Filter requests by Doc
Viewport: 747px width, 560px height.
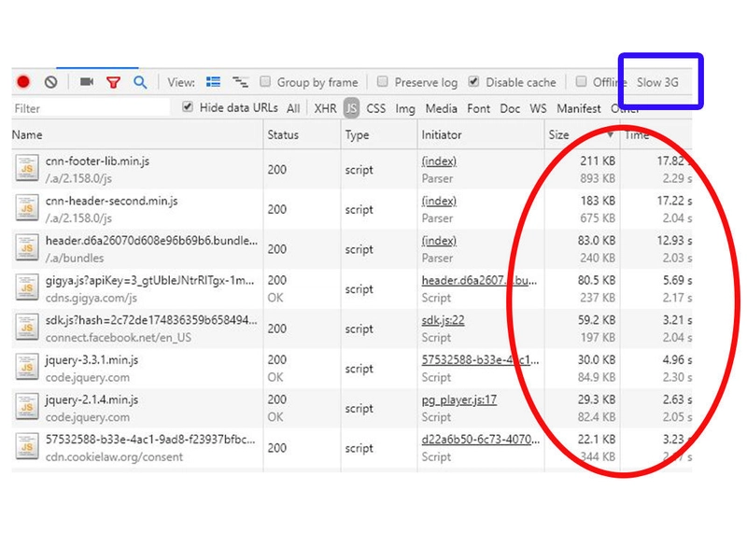tap(510, 108)
